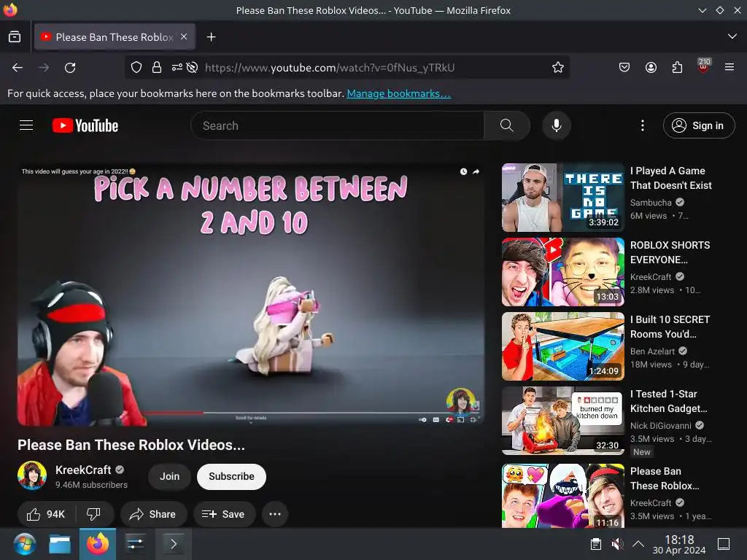Image resolution: width=747 pixels, height=560 pixels.
Task: Open Firefox View tab icon
Action: coord(15,36)
